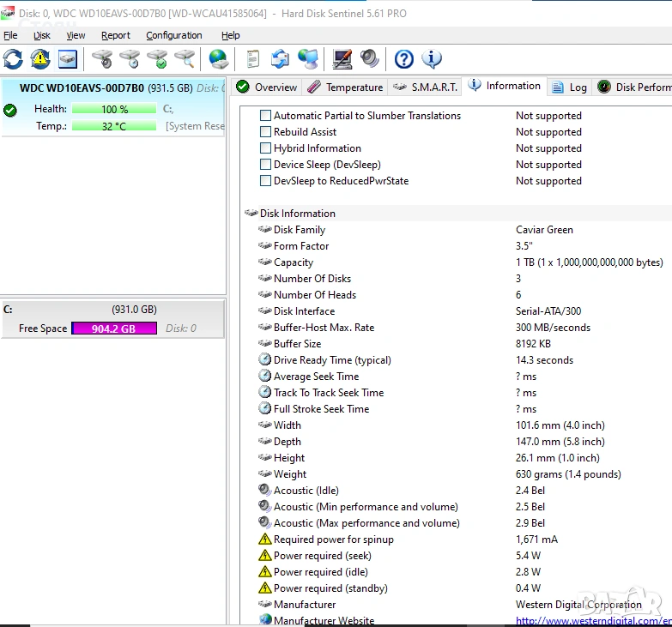The height and width of the screenshot is (627, 672).
Task: Toggle the Hybrid Information checkbox
Action: [x=266, y=148]
